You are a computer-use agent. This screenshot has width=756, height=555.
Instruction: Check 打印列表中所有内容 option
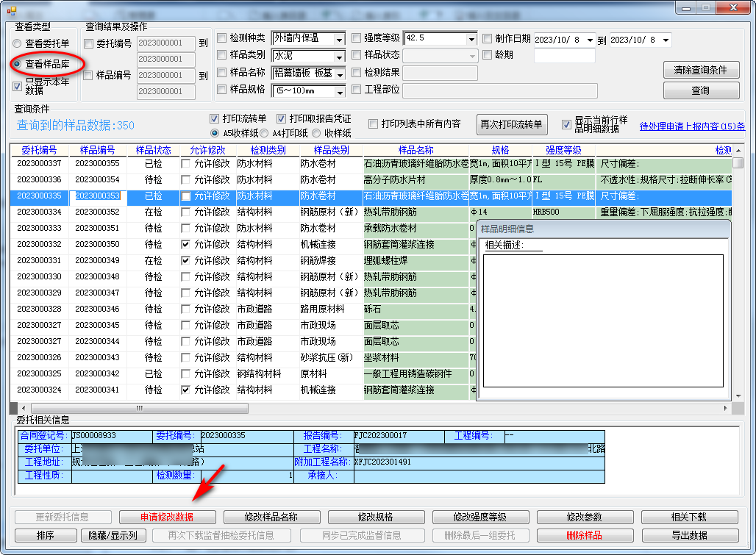pos(374,123)
